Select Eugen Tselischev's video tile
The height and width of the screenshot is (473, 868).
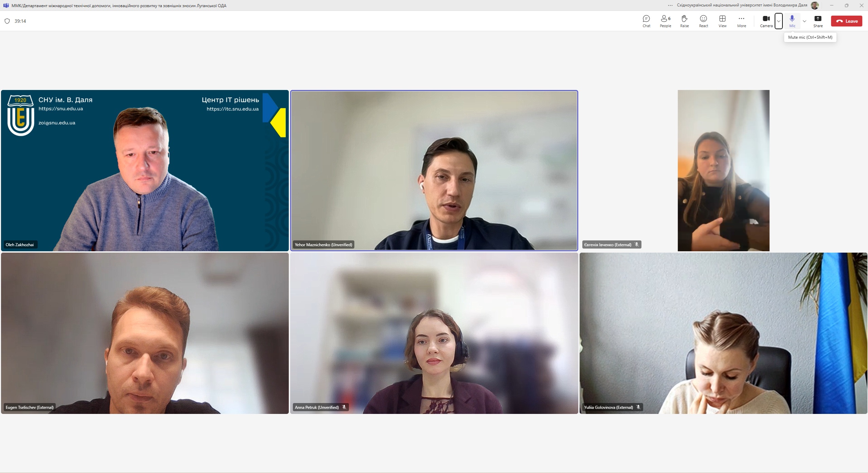pyautogui.click(x=145, y=333)
